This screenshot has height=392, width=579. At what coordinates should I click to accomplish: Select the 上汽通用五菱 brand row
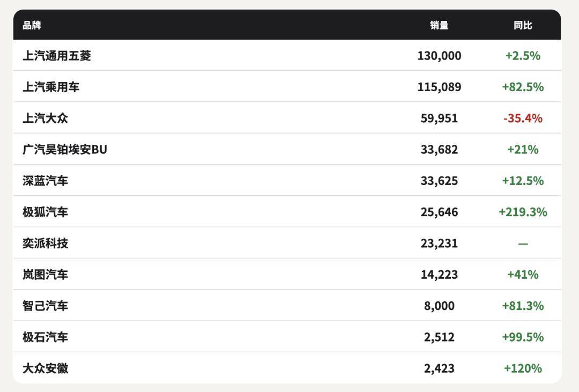287,55
